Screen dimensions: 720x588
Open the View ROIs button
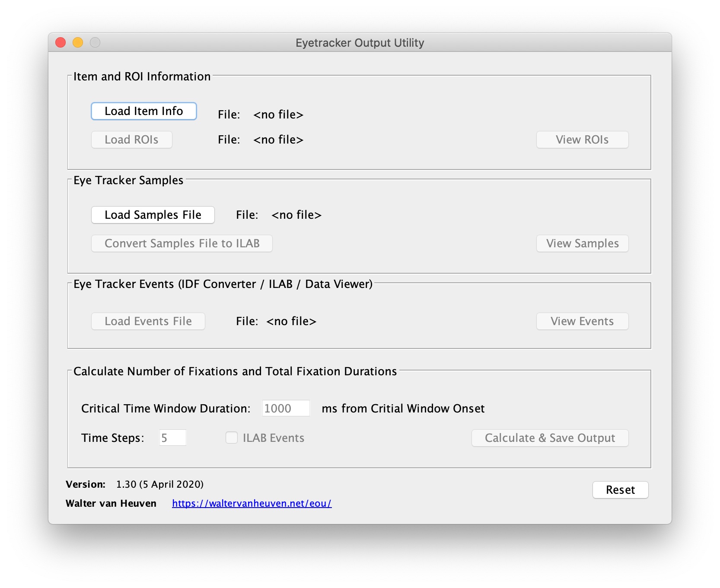point(583,140)
